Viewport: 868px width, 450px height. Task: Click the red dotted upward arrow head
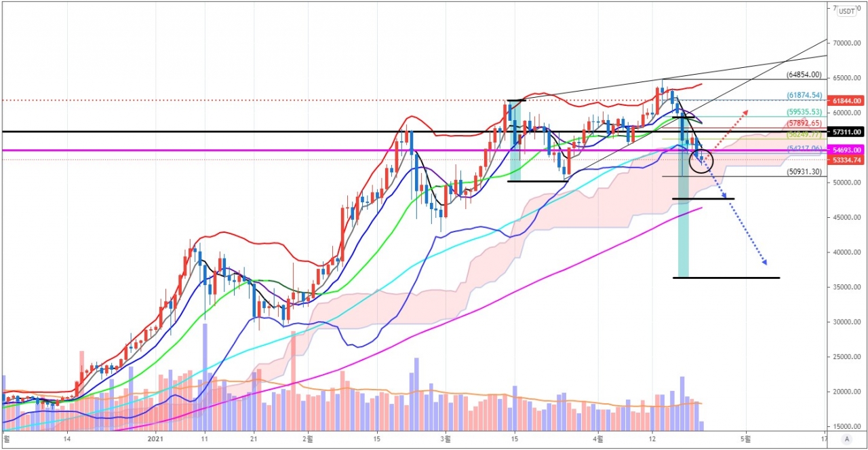pos(746,111)
